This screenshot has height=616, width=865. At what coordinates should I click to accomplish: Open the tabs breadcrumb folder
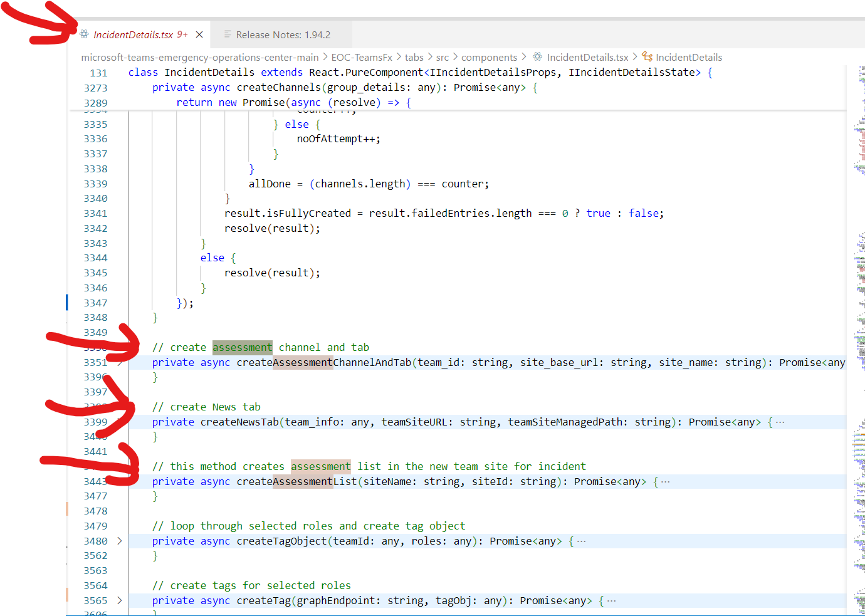tap(414, 57)
